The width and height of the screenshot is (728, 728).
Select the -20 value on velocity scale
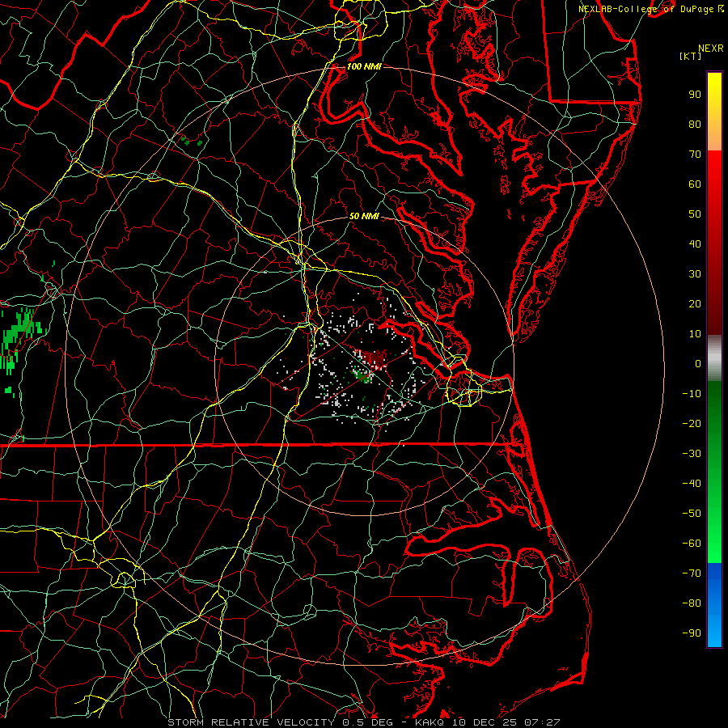692,424
